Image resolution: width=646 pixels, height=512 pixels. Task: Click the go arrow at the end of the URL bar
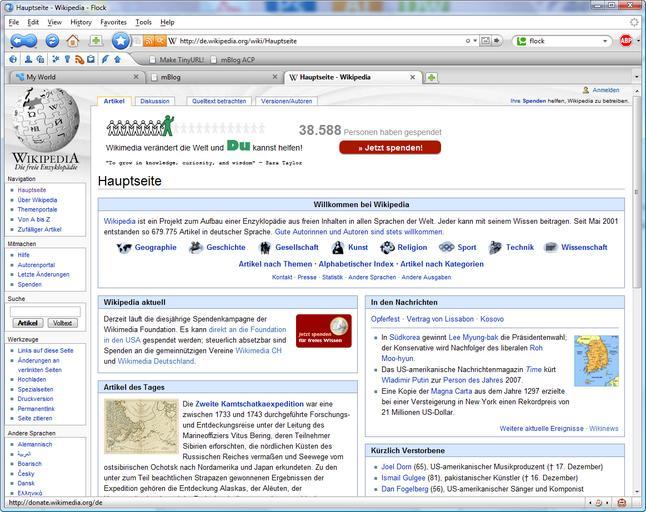click(x=497, y=41)
